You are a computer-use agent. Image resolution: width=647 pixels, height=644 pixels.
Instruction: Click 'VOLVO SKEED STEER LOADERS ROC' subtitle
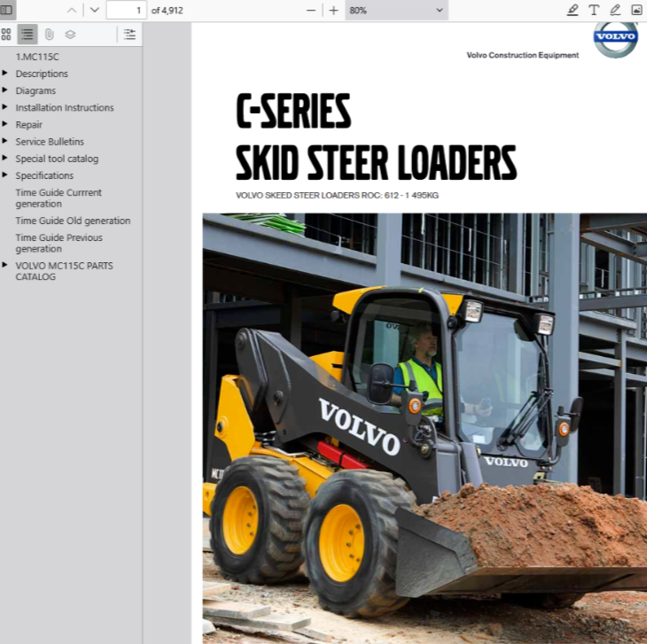coord(337,196)
